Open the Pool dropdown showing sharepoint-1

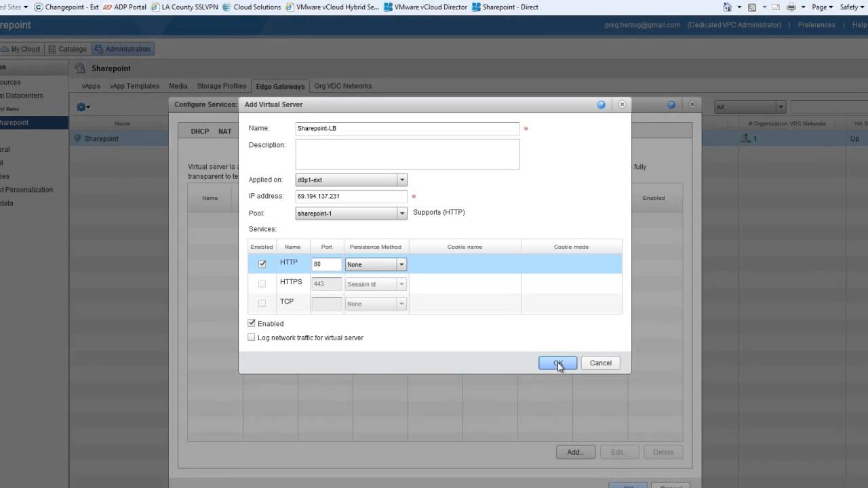351,213
